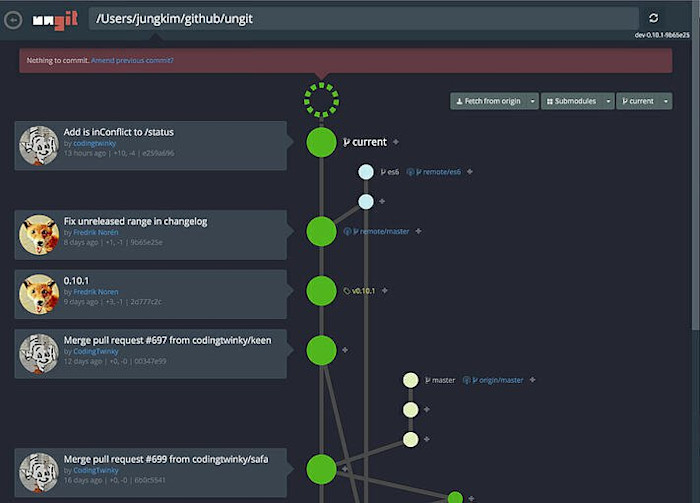Click the current branch button in toolbar
This screenshot has height=503, width=700.
(x=638, y=101)
